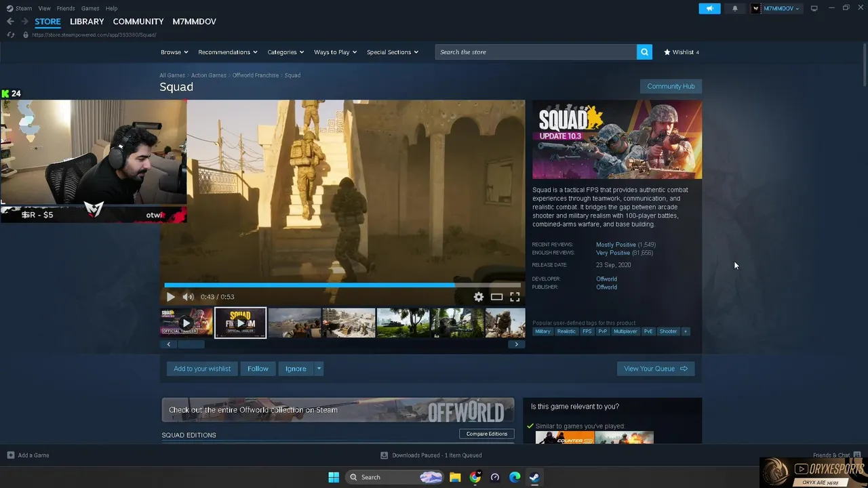
Task: Select the STORE tab
Action: pos(47,22)
